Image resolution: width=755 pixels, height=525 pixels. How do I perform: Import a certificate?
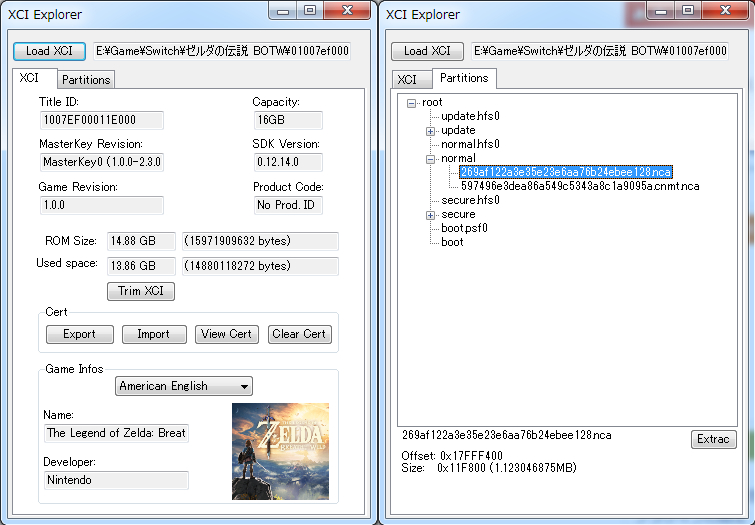(x=154, y=334)
